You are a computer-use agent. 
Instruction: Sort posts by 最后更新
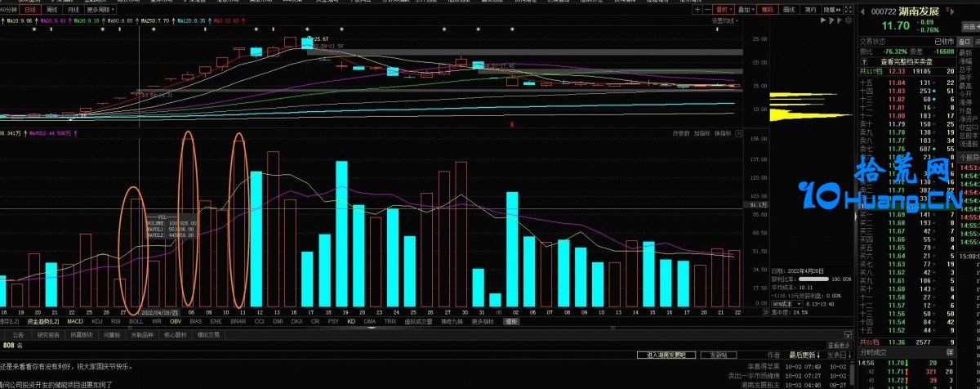pos(805,355)
